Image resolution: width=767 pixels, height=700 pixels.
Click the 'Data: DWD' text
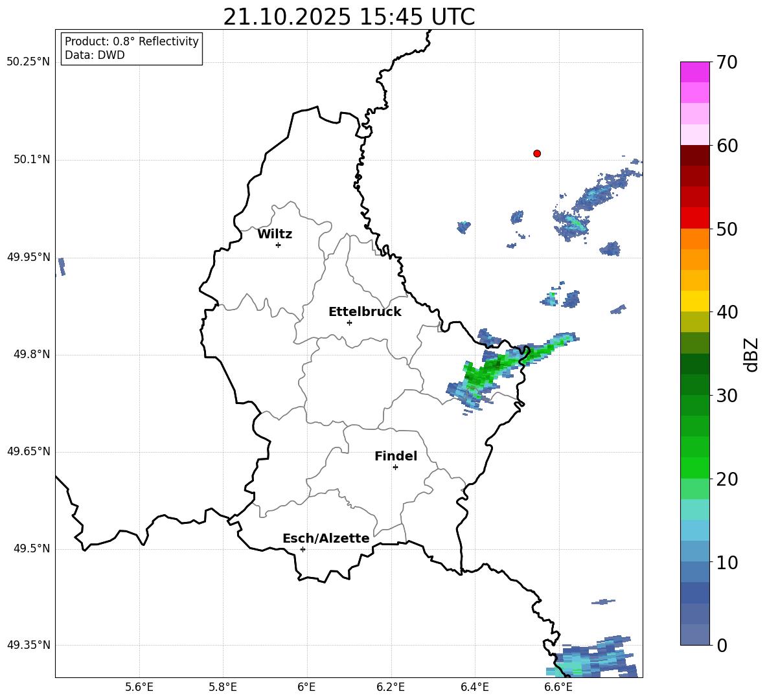[x=95, y=55]
